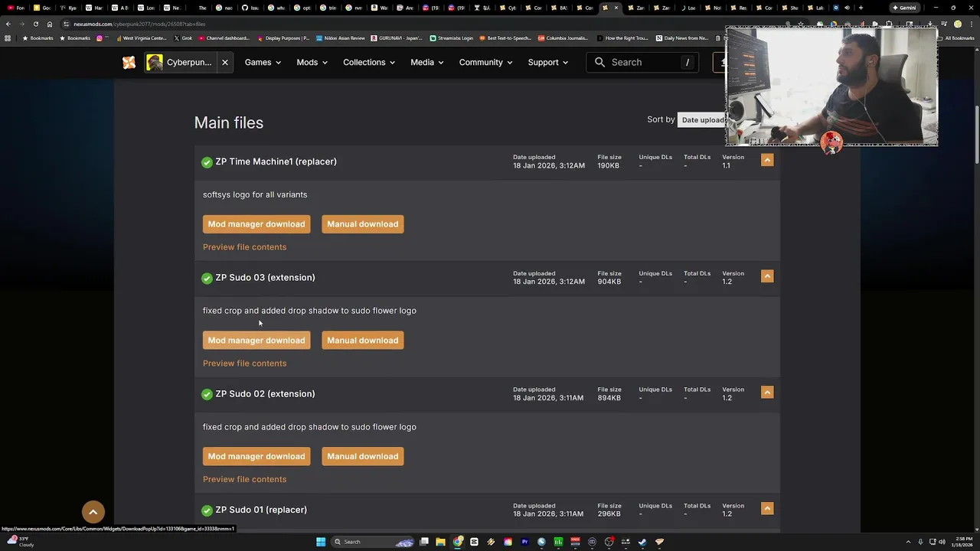The image size is (980, 551).
Task: Open Task View on taskbar
Action: [423, 542]
